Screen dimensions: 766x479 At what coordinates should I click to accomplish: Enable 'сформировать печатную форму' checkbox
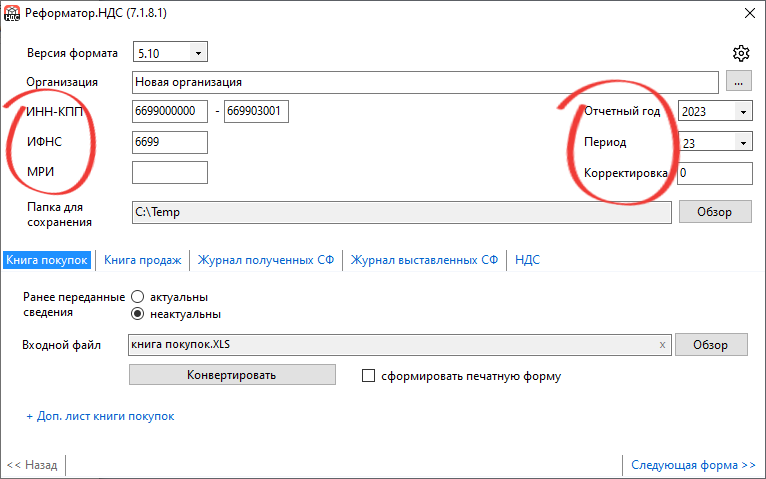pyautogui.click(x=368, y=375)
